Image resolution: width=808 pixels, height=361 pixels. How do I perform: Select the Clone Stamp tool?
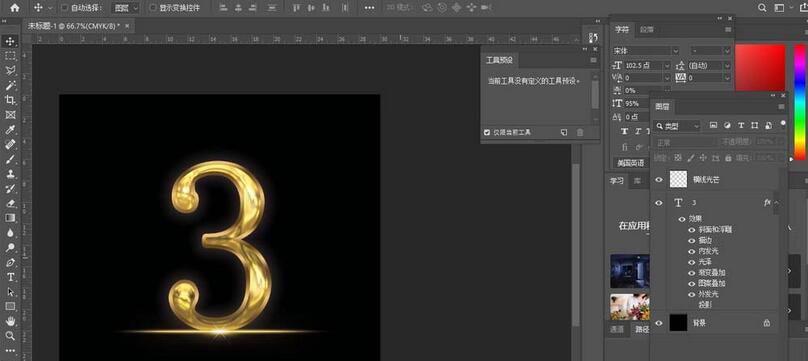tap(10, 174)
